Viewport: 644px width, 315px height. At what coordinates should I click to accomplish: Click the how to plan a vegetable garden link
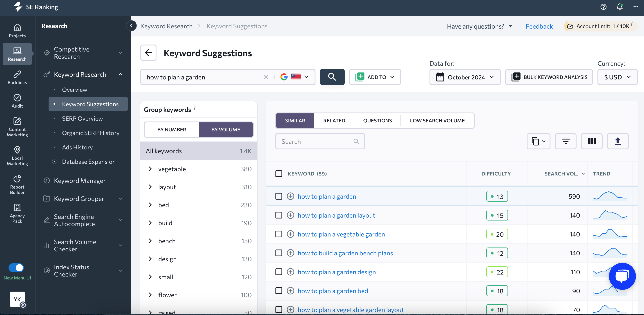click(x=341, y=234)
